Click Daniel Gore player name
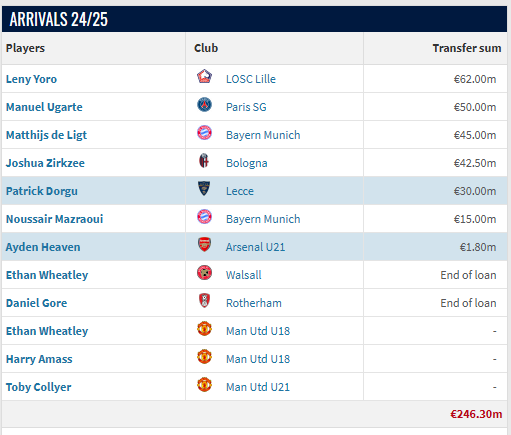 point(37,303)
